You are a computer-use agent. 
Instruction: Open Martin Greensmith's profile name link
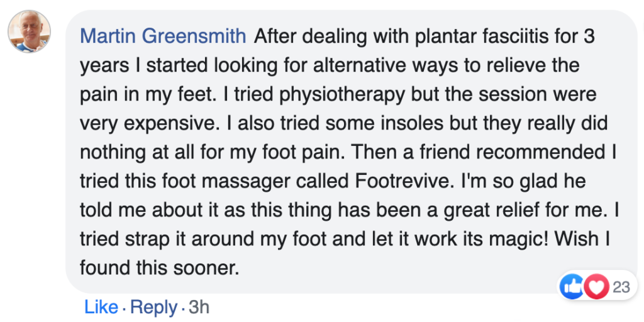(x=164, y=36)
